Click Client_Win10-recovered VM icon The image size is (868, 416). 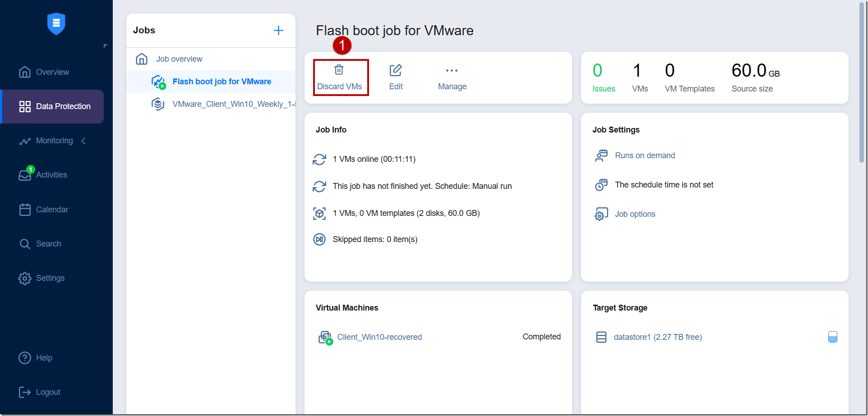326,338
